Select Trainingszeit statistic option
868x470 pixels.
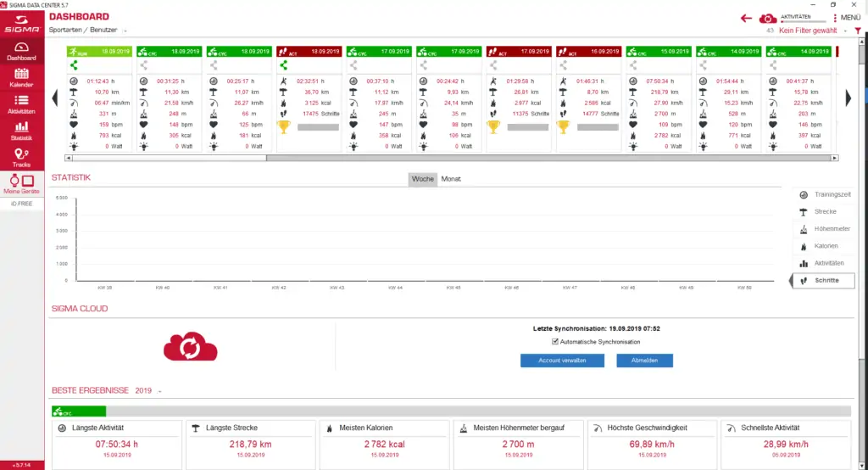(824, 195)
